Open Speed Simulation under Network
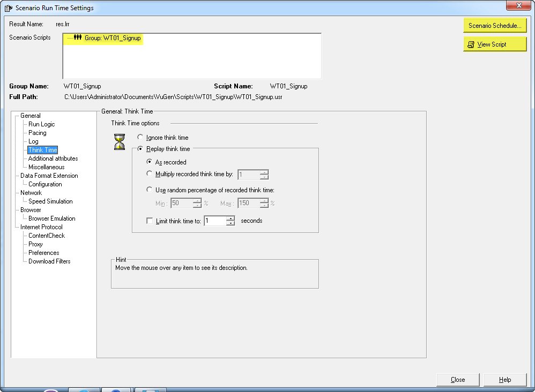This screenshot has width=535, height=392. pyautogui.click(x=50, y=201)
